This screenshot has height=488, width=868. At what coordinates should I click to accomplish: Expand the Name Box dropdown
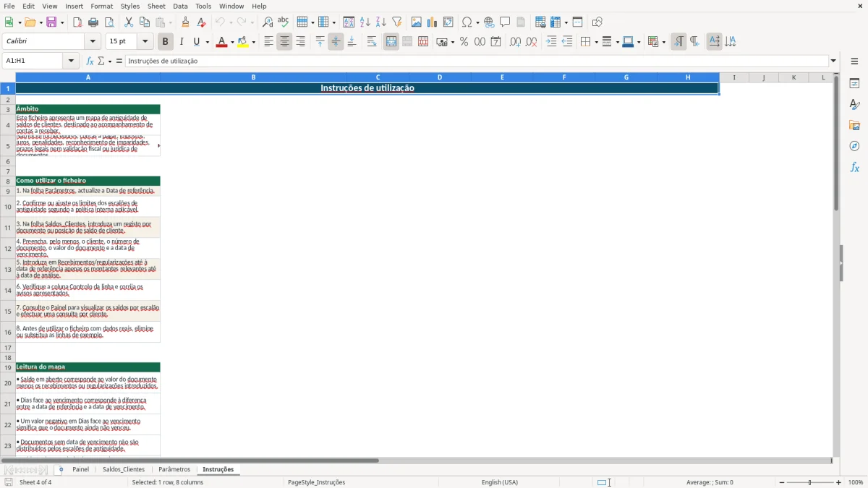(71, 61)
